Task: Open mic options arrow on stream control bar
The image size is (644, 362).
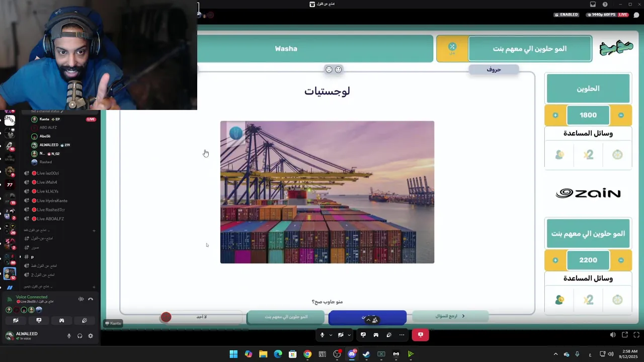Action: pos(331,335)
